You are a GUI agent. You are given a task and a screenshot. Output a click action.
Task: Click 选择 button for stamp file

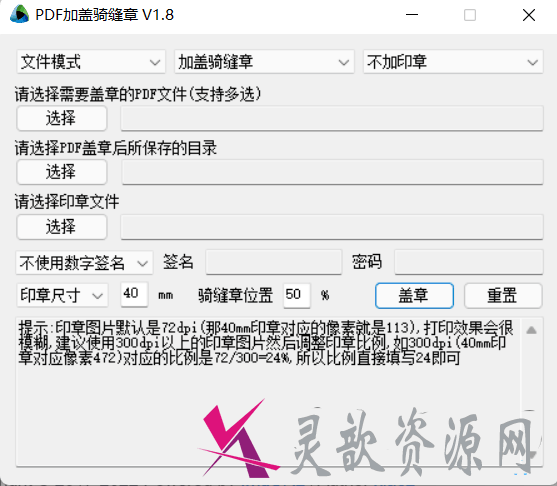61,226
